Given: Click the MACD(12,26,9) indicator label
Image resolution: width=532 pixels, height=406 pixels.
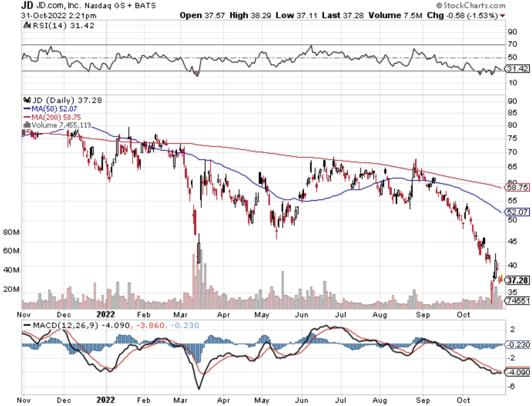Looking at the screenshot, I should pyautogui.click(x=65, y=325).
